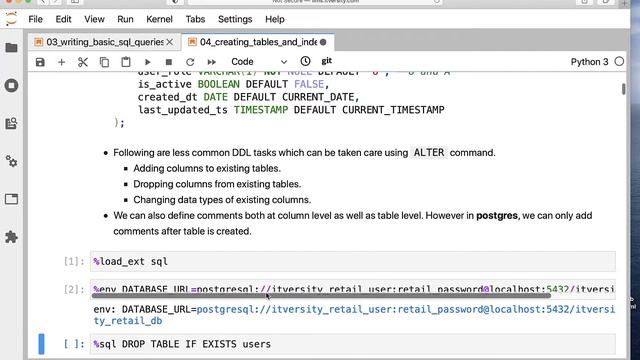
Task: Click the git button in notebook toolbar
Action: pos(327,61)
